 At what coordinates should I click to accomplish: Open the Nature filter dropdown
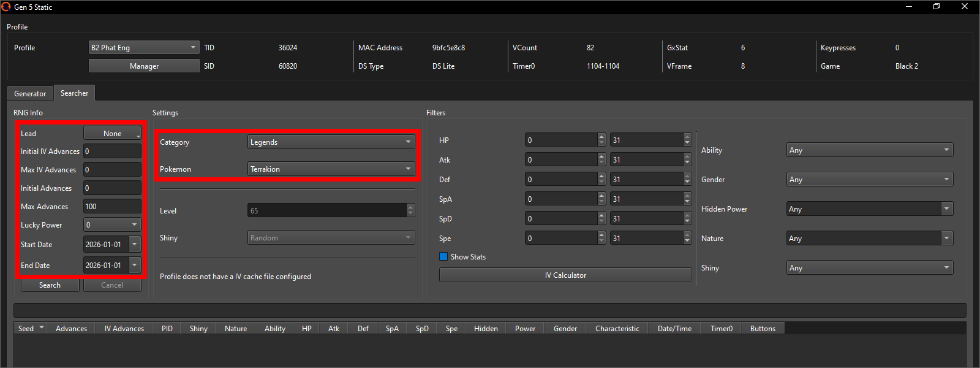click(x=869, y=238)
